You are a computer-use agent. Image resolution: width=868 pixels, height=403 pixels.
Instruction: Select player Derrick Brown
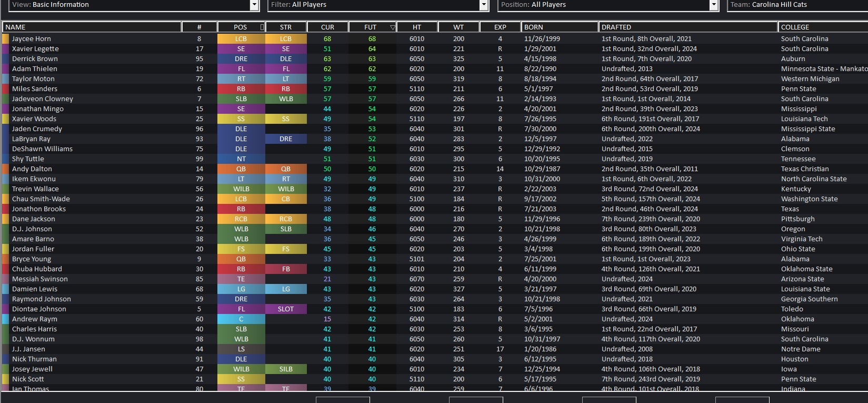(35, 58)
